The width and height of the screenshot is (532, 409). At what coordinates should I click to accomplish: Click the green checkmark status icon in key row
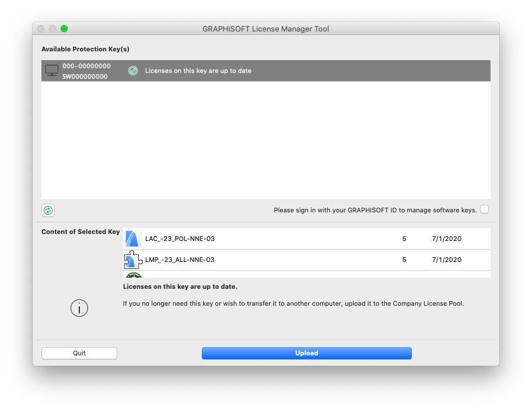tap(133, 71)
